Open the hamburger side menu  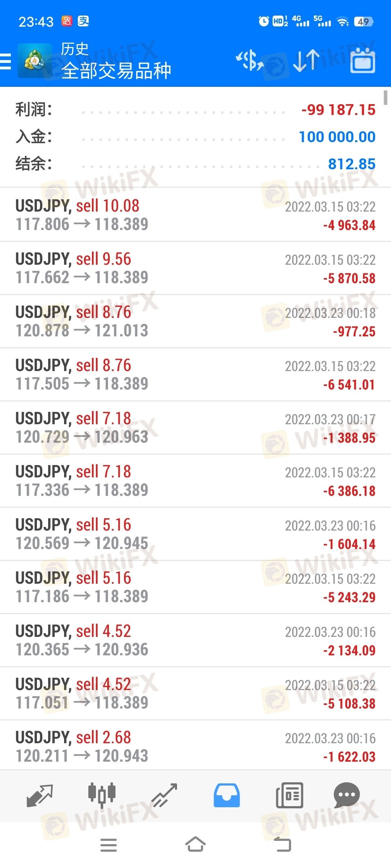coord(5,61)
